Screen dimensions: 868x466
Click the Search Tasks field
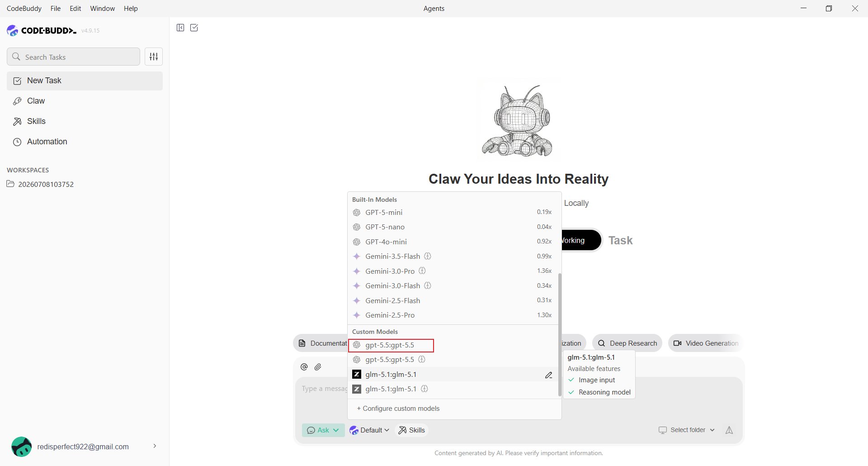tap(73, 57)
